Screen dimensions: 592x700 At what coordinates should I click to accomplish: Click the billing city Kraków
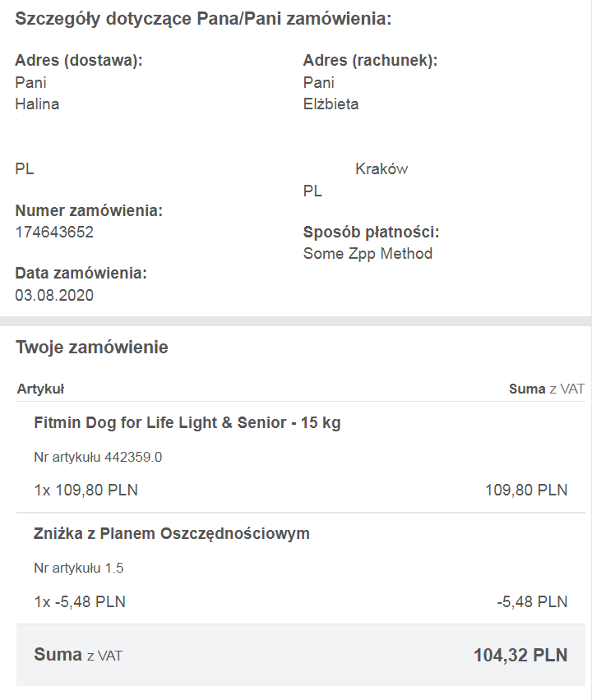tap(382, 168)
